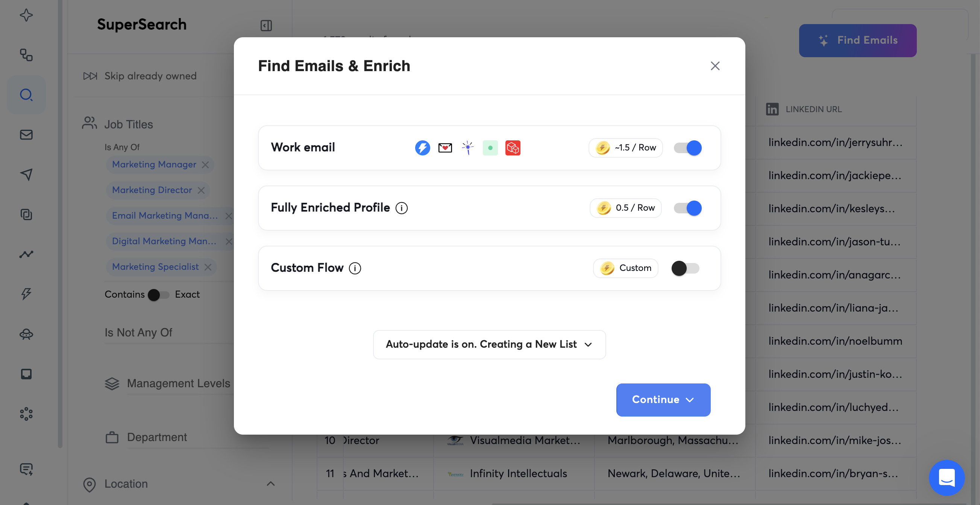The image size is (980, 505).
Task: Click the red cubes provider icon on Work email
Action: pos(513,148)
